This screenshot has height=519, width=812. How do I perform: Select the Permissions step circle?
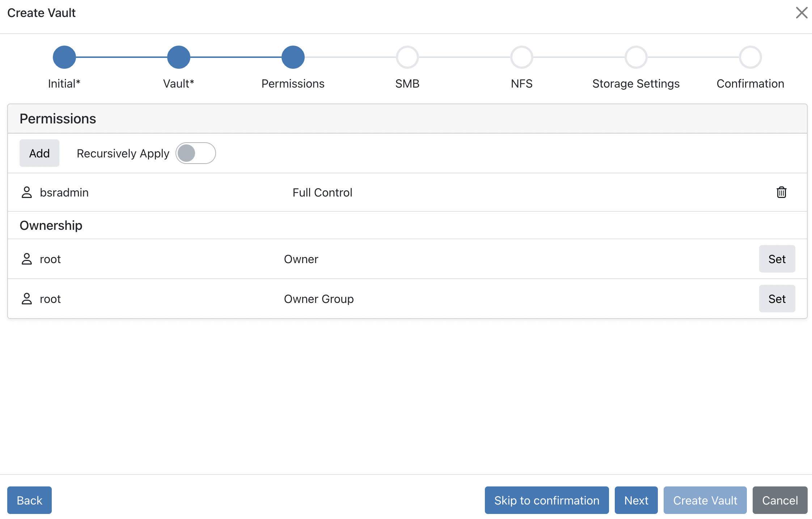293,57
